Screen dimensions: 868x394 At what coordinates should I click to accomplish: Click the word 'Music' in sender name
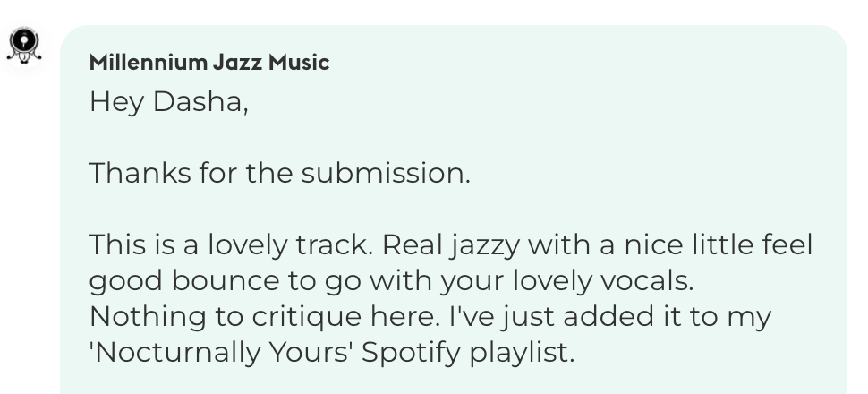pyautogui.click(x=299, y=62)
